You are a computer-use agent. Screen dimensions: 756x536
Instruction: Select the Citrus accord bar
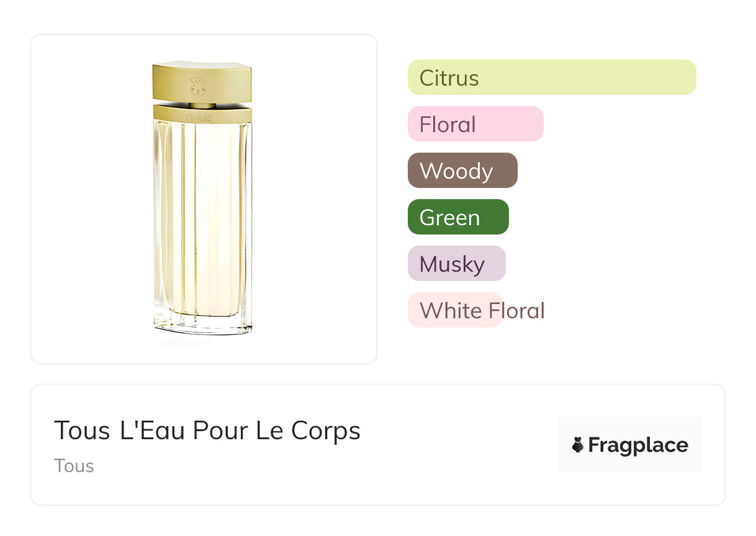(551, 78)
